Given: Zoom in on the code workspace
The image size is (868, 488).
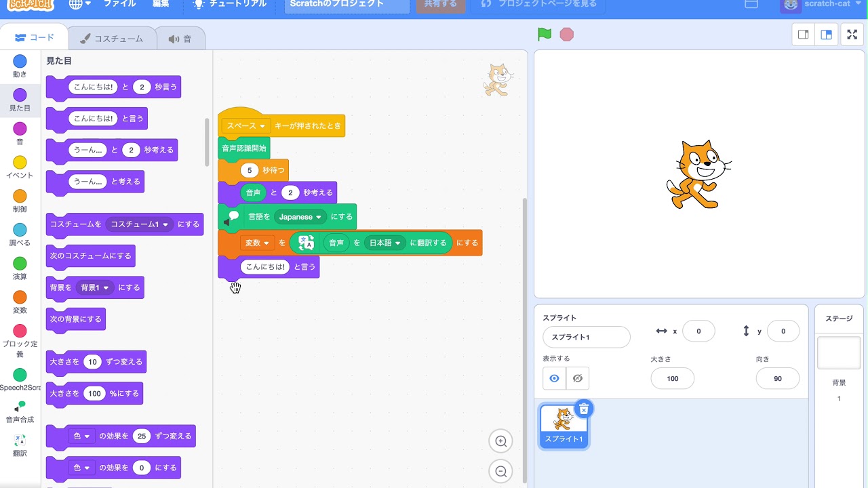Looking at the screenshot, I should tap(500, 441).
